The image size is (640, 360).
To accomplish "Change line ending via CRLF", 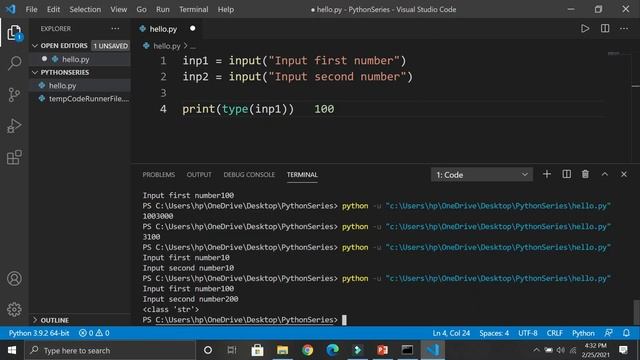I will (x=555, y=333).
